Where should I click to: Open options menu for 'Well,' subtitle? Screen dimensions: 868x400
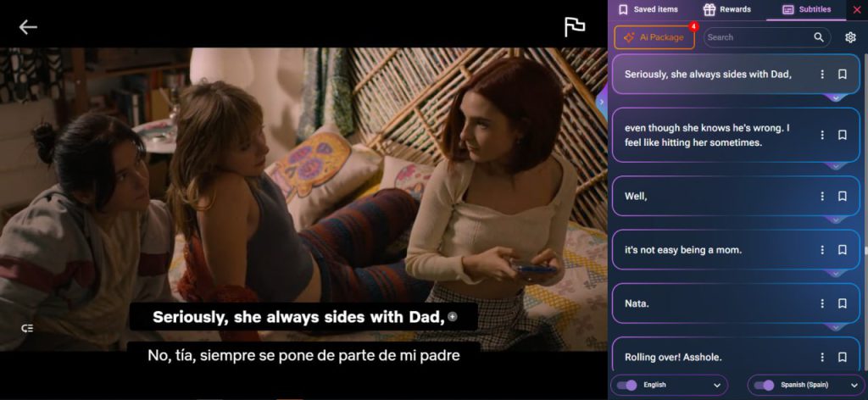pos(822,196)
